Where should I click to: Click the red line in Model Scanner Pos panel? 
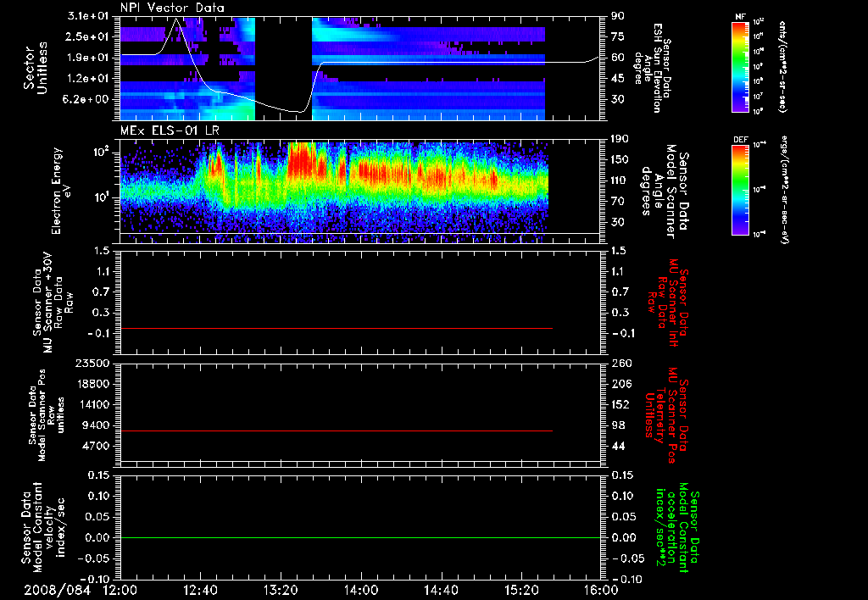(337, 431)
